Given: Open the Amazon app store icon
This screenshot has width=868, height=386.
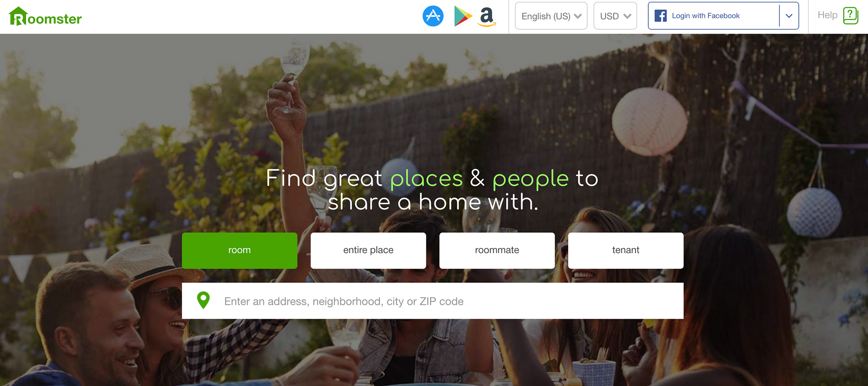Looking at the screenshot, I should click(487, 17).
